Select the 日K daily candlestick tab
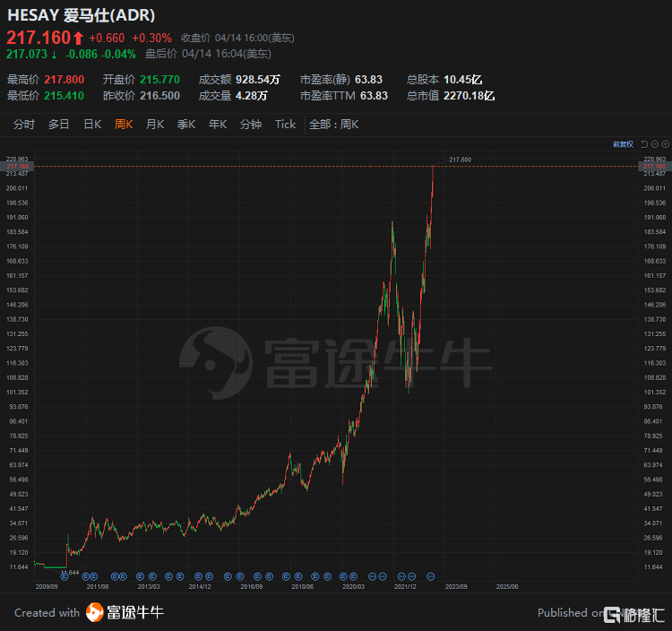This screenshot has height=631, width=672. (x=92, y=125)
